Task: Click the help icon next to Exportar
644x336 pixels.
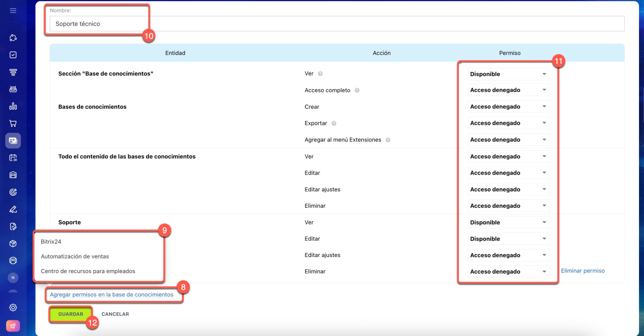Action: pos(334,123)
